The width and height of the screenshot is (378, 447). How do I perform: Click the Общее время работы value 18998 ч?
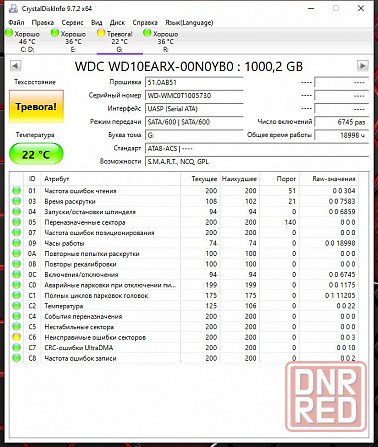pos(341,135)
